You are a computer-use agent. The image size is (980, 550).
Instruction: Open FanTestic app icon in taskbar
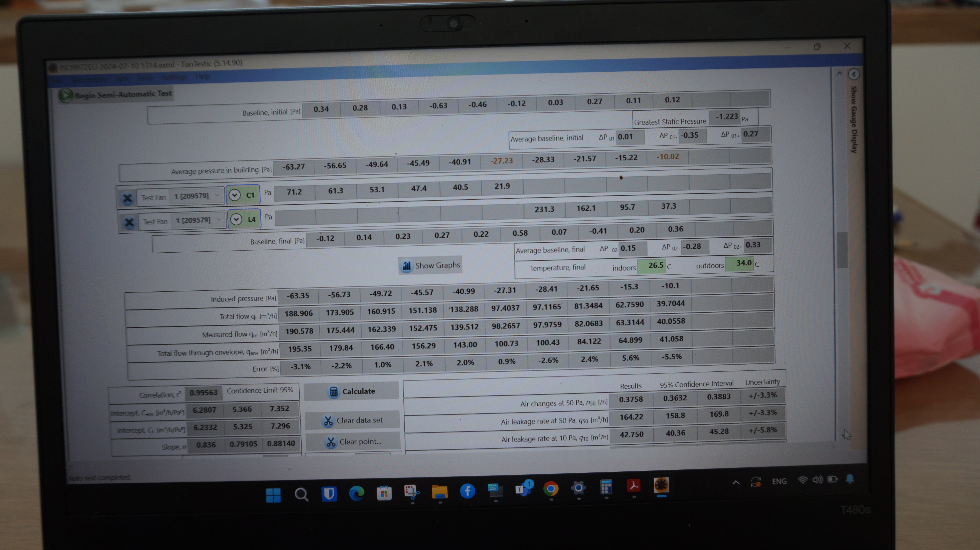click(661, 485)
